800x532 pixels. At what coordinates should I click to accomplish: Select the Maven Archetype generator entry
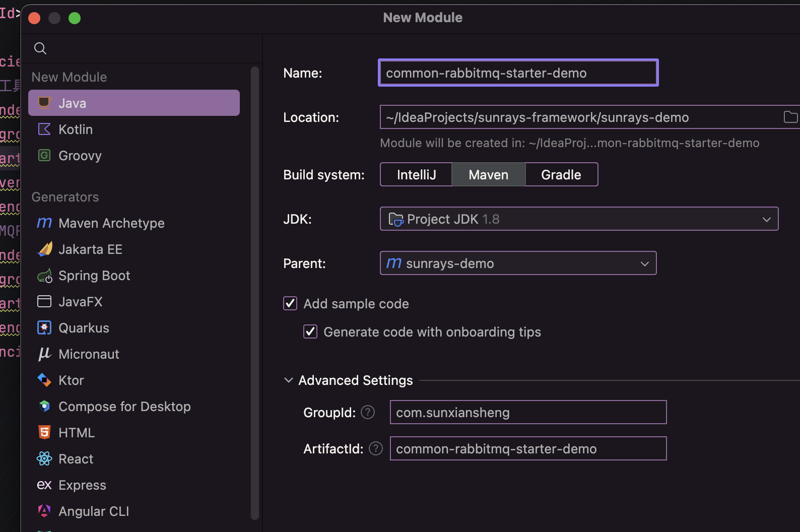coord(134,223)
